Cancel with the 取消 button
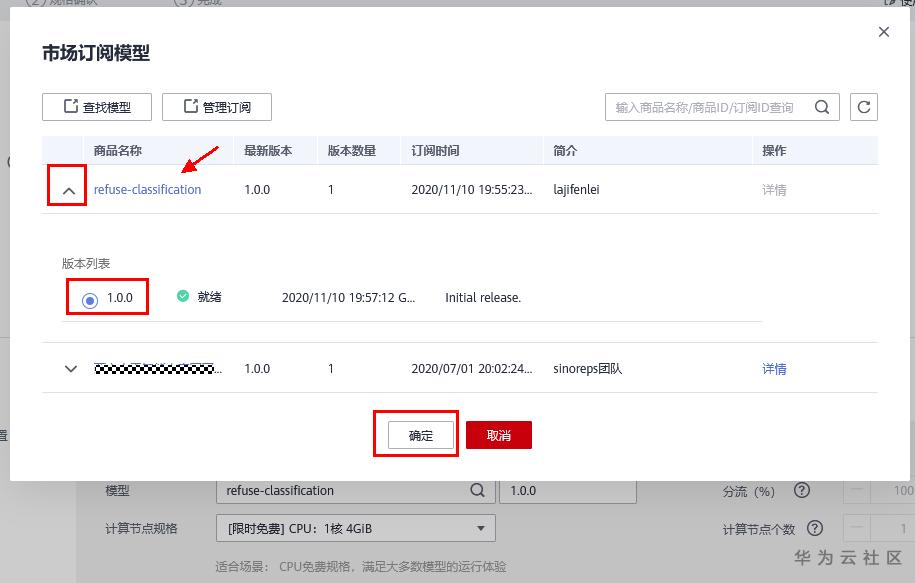Viewport: 915px width, 583px height. coord(499,435)
